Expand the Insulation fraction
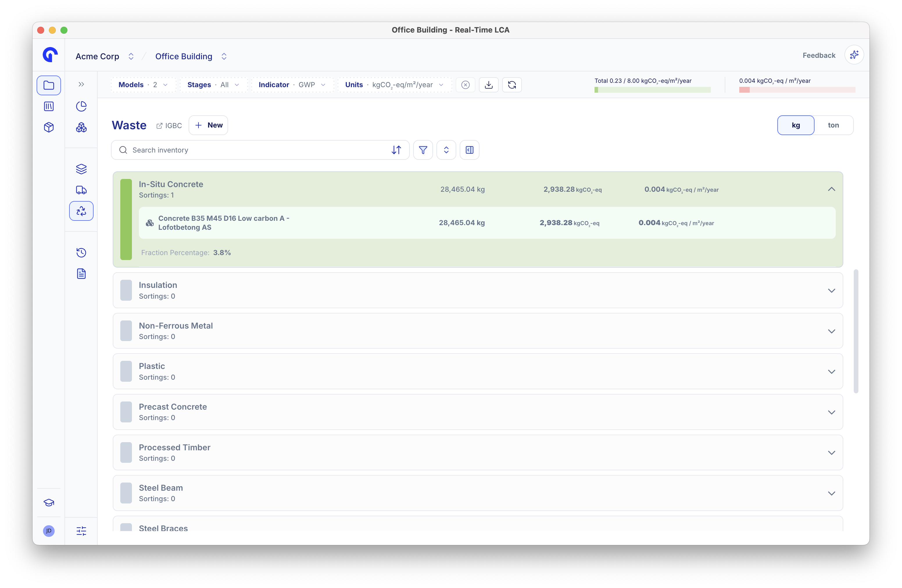 pyautogui.click(x=831, y=291)
